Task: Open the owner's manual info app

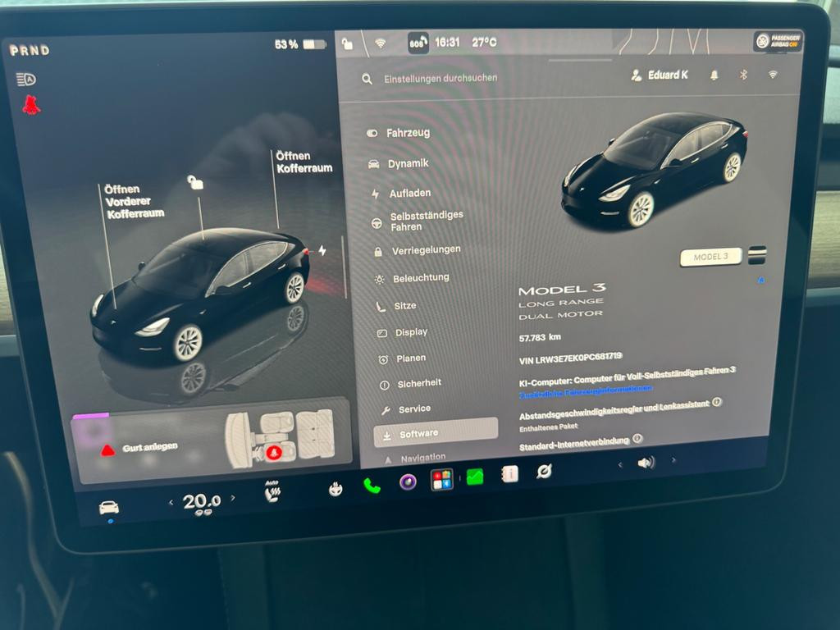Action: [x=509, y=473]
